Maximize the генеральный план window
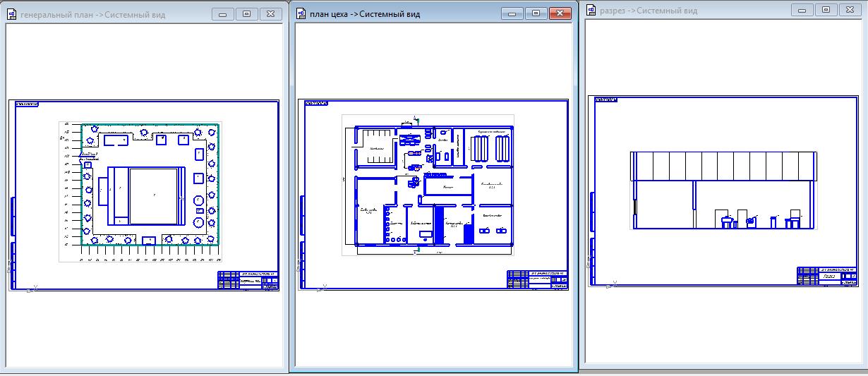 coord(246,14)
